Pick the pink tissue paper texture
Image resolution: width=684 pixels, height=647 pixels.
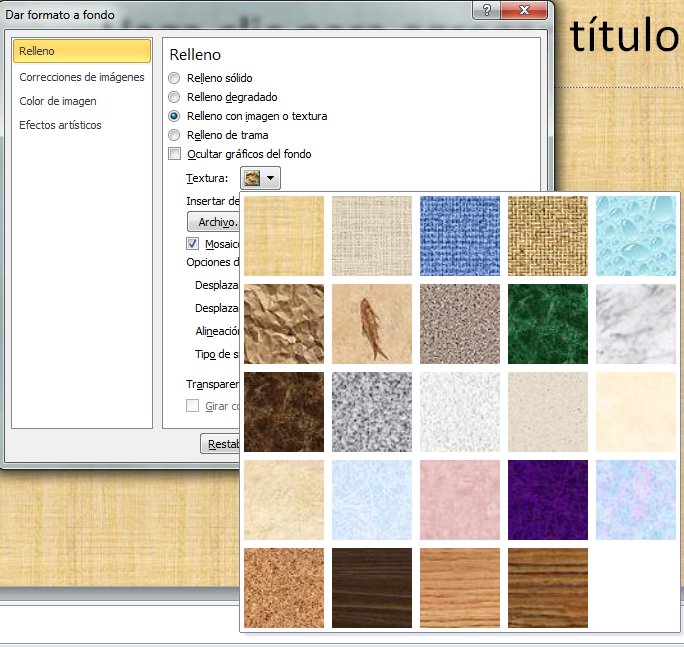(x=460, y=500)
